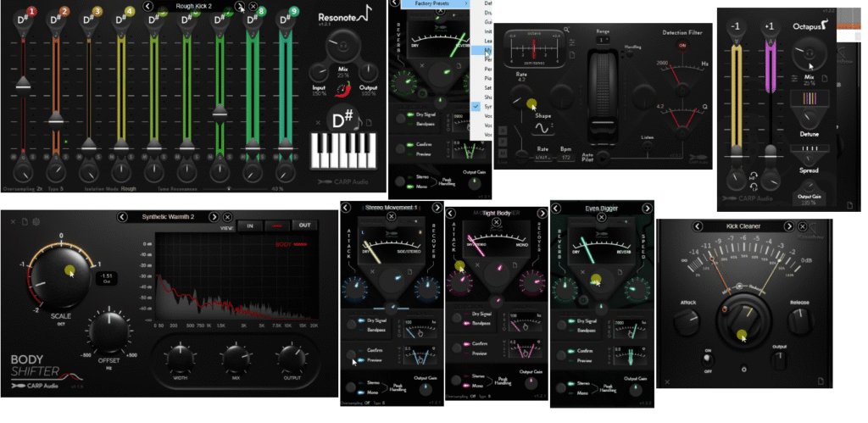Open the Rough Kick 2 preset menu
The height and width of the screenshot is (423, 868).
point(194,6)
